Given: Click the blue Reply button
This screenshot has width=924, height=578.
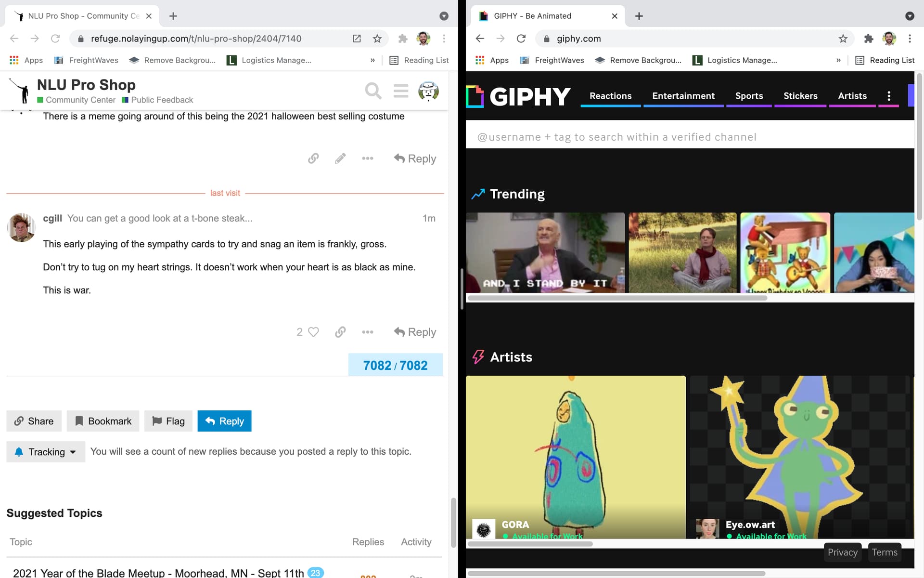Looking at the screenshot, I should [x=224, y=421].
